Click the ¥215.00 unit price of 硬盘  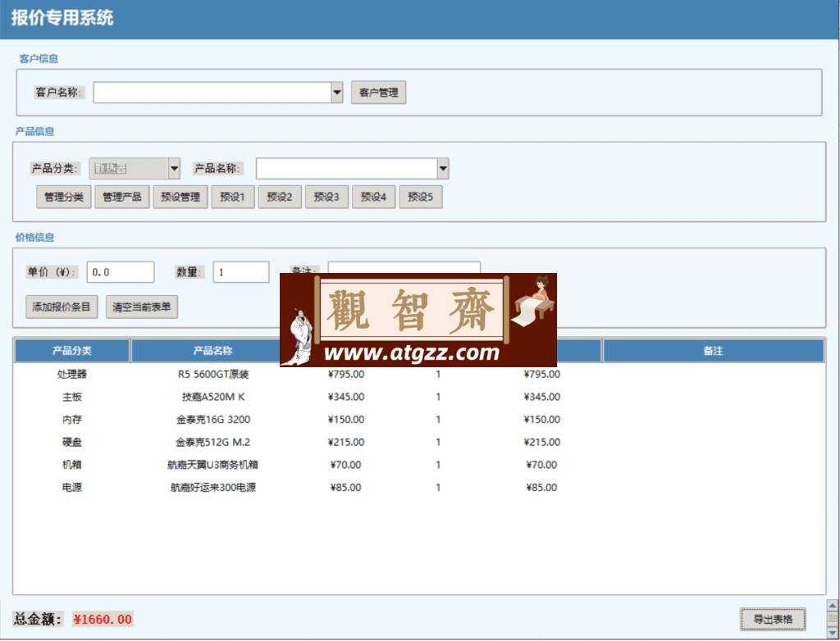346,443
